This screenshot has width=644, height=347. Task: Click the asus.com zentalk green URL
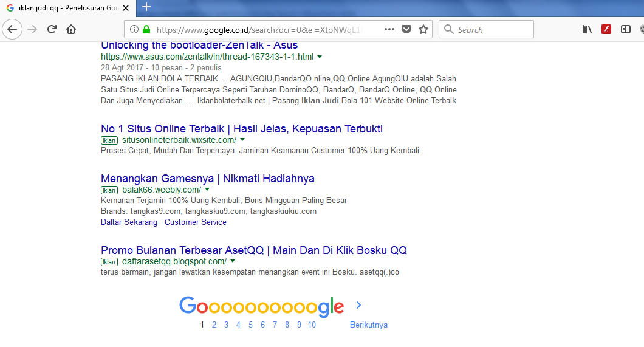coord(207,57)
